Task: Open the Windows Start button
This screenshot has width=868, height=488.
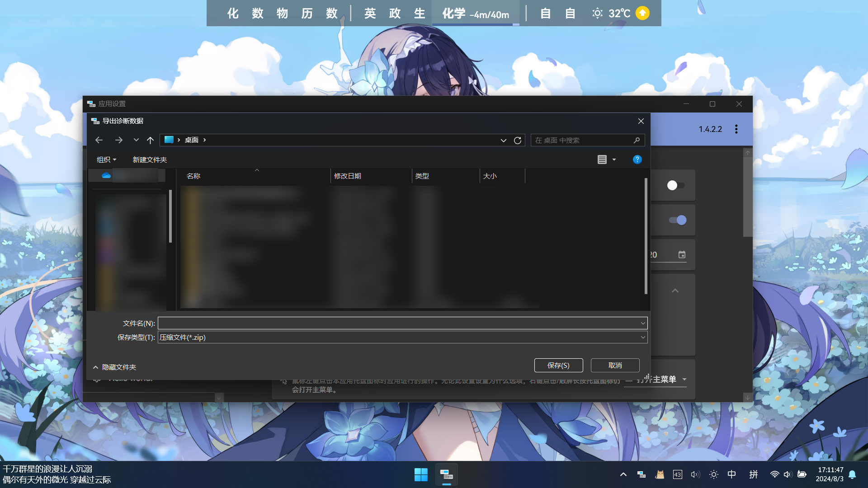Action: pos(420,474)
